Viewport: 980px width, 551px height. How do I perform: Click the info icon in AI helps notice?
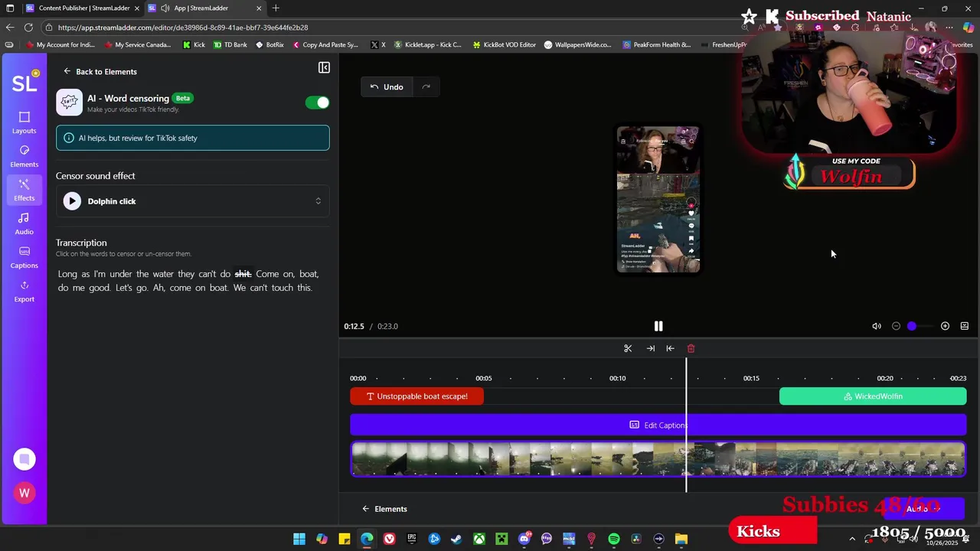click(x=69, y=138)
